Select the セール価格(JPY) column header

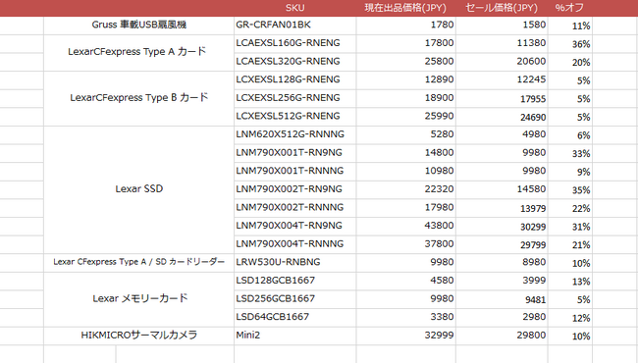click(502, 8)
